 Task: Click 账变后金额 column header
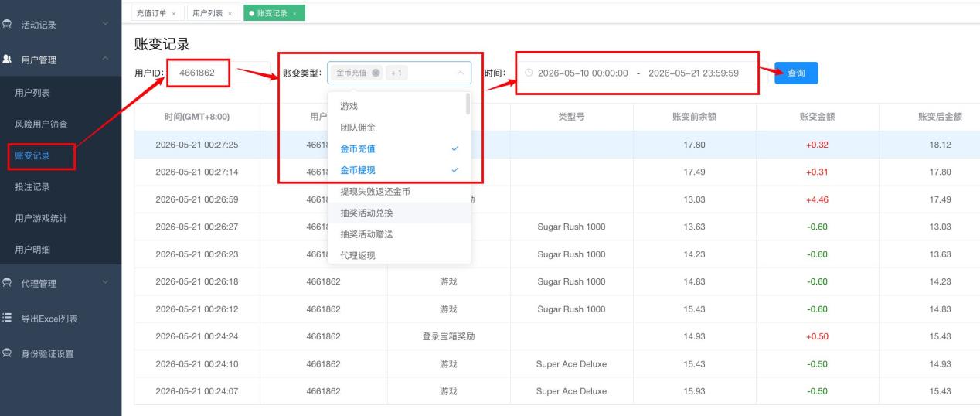(x=940, y=117)
